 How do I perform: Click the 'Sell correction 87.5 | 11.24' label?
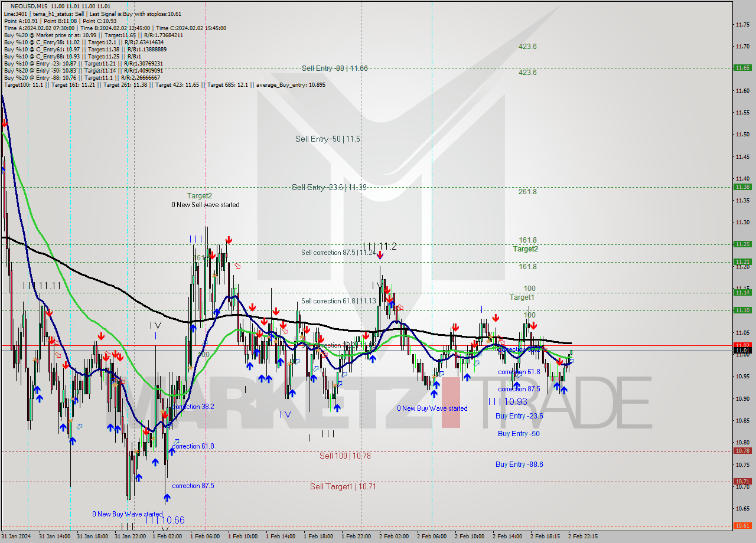338,252
